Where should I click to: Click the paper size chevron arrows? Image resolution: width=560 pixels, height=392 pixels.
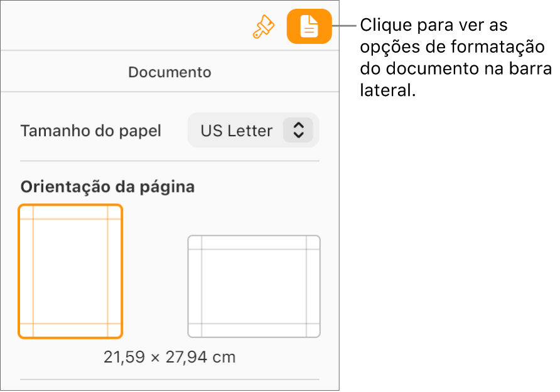point(299,130)
